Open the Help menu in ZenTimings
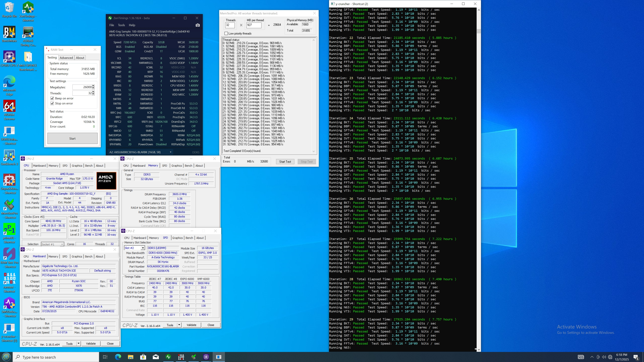This screenshot has height=362, width=644. point(132,25)
